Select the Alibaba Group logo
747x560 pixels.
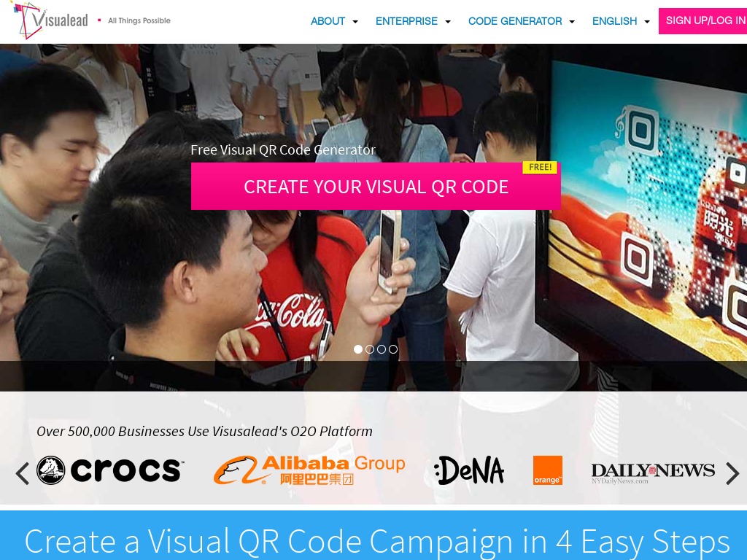click(x=309, y=470)
